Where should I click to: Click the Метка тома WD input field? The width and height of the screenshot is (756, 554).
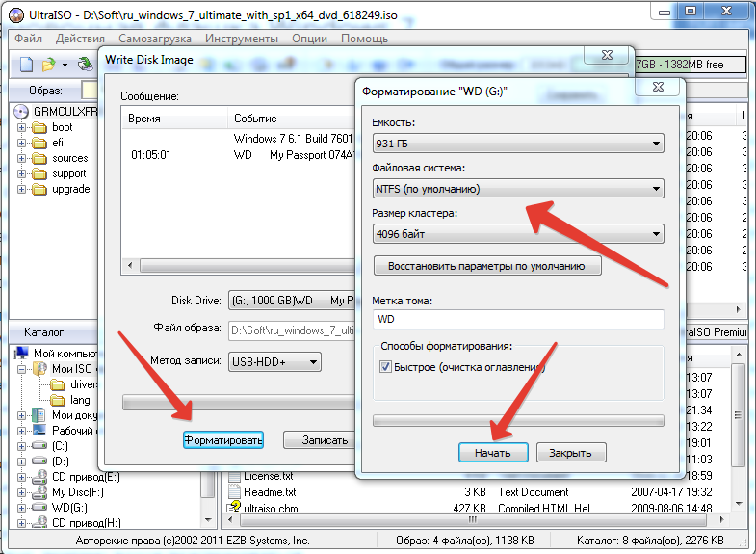click(518, 319)
